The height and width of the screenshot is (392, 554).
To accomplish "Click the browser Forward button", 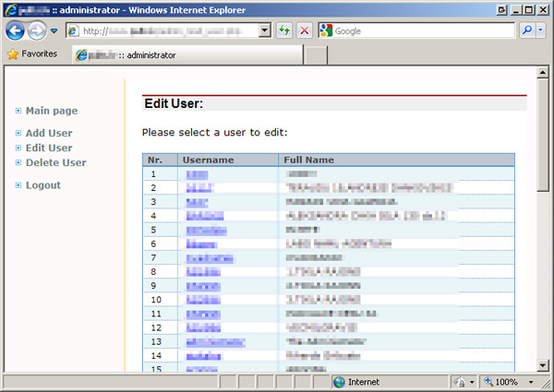I will pyautogui.click(x=37, y=30).
